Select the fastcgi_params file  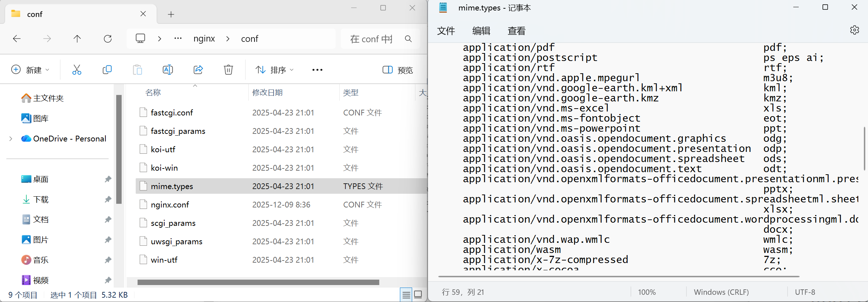pos(178,131)
